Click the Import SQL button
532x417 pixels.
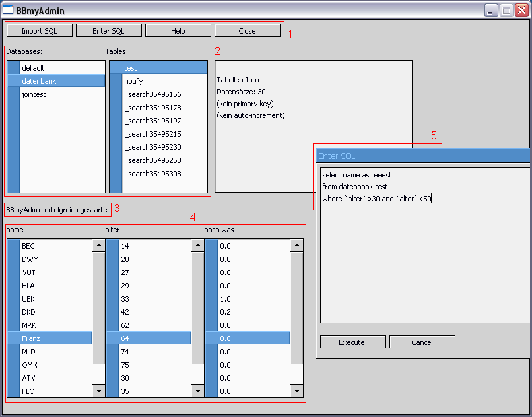pos(39,31)
